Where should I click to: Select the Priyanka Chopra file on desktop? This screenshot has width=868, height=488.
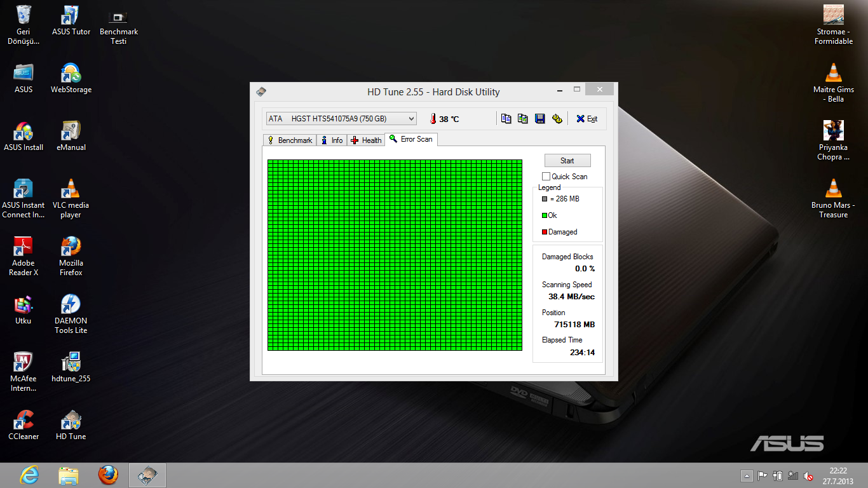(x=834, y=140)
